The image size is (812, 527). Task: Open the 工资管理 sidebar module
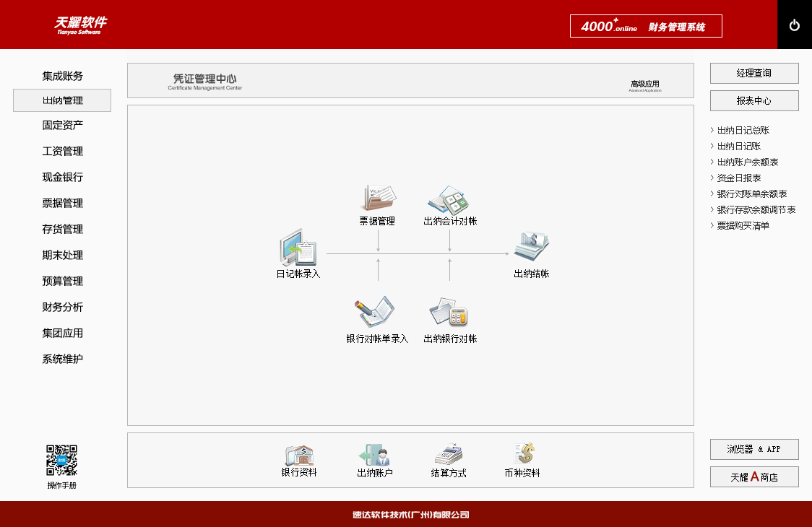point(62,152)
